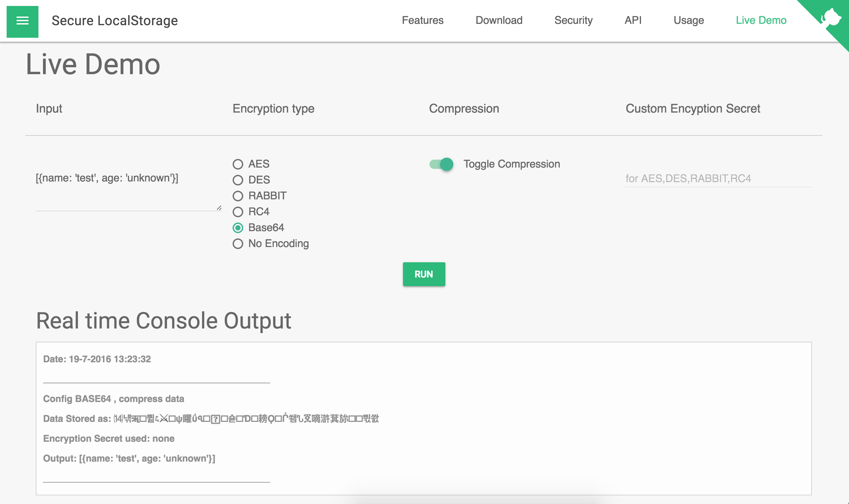
Task: Open the API nav item
Action: pos(633,21)
